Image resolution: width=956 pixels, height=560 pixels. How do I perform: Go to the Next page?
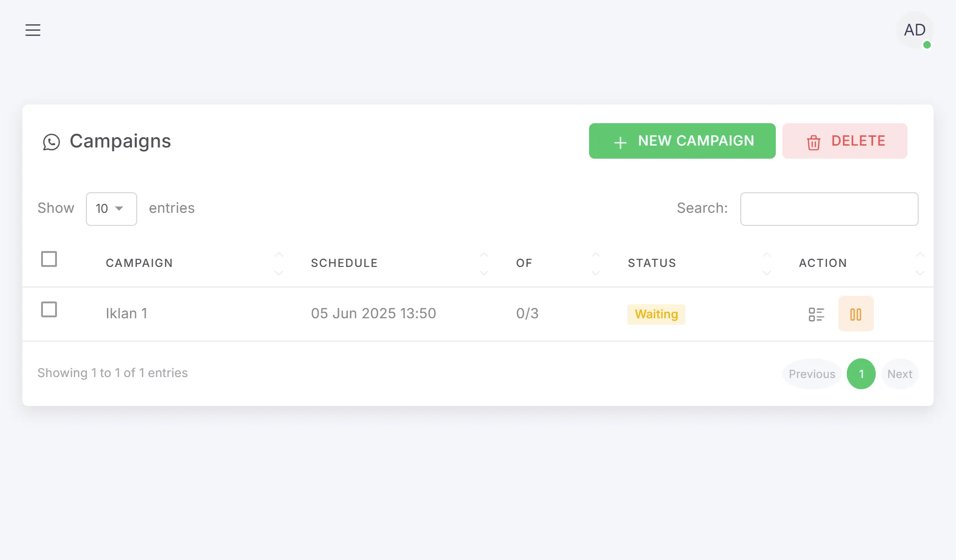900,374
